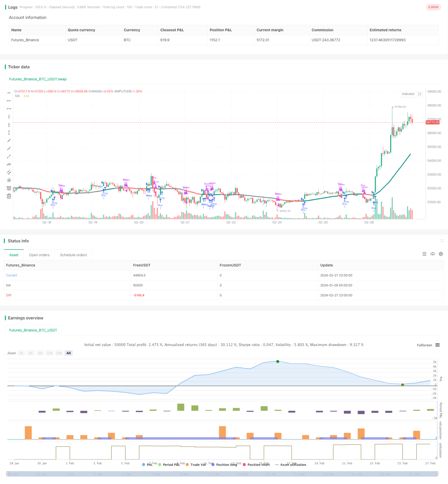Select the Futures_Binance_BTC_USDT earnings tab

pyautogui.click(x=33, y=330)
